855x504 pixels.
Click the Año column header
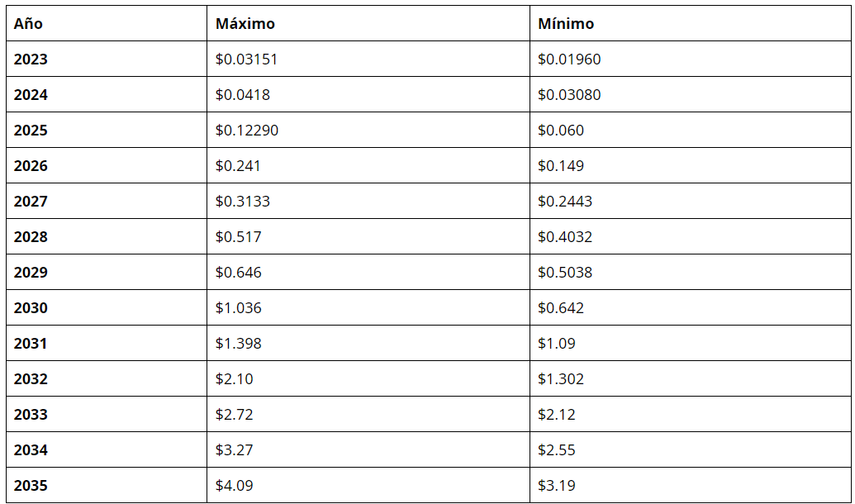28,24
